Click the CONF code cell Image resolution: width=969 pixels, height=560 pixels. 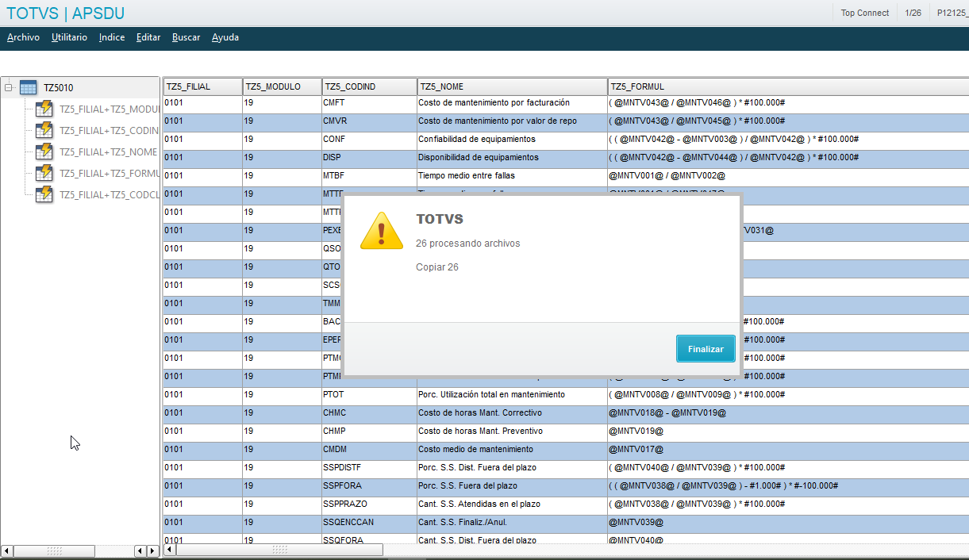pyautogui.click(x=369, y=140)
